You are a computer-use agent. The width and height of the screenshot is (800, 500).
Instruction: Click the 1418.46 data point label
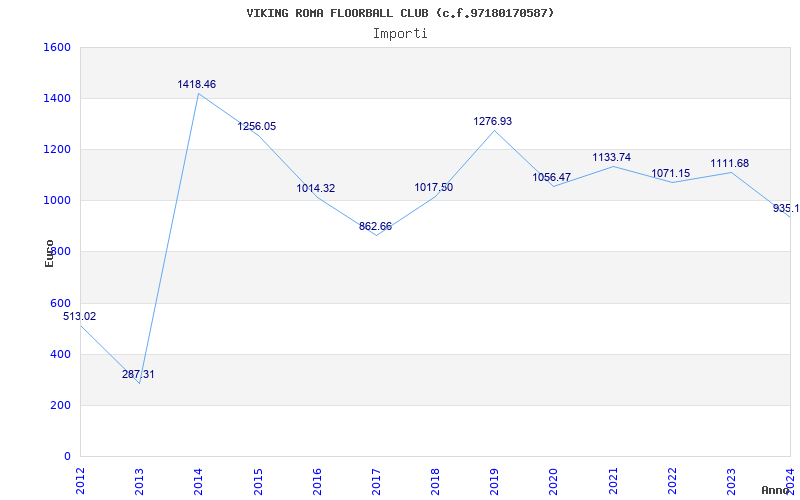[x=197, y=85]
